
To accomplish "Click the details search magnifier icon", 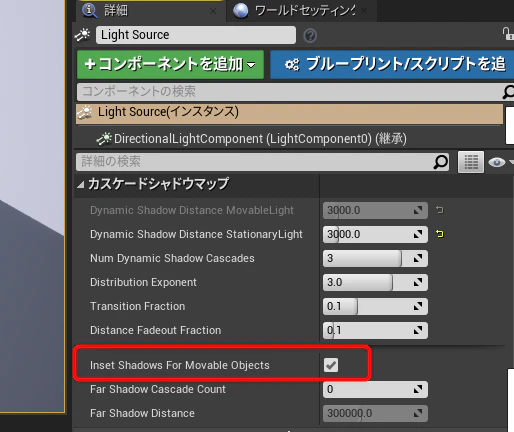I will (441, 162).
